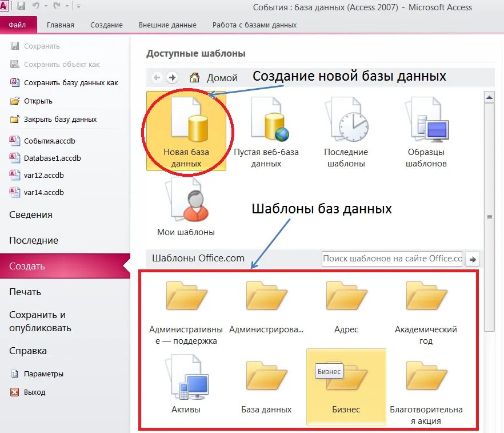Viewport: 504px width, 433px height.
Task: Open the Внешние данные tab
Action: [x=167, y=25]
